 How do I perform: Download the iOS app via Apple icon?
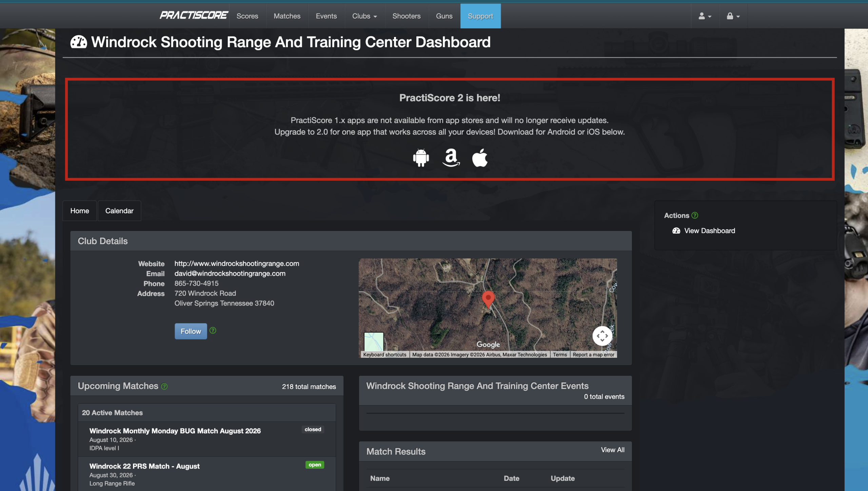click(x=480, y=158)
